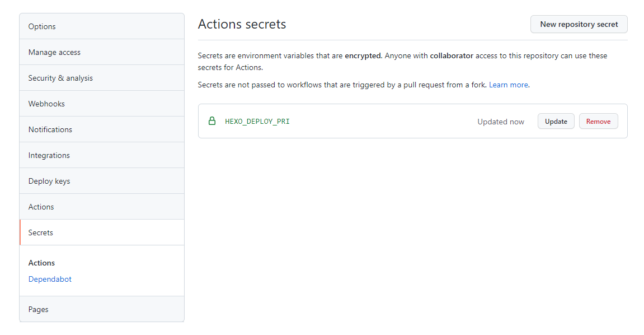
Task: Open the Dependabot secrets link
Action: (50, 279)
